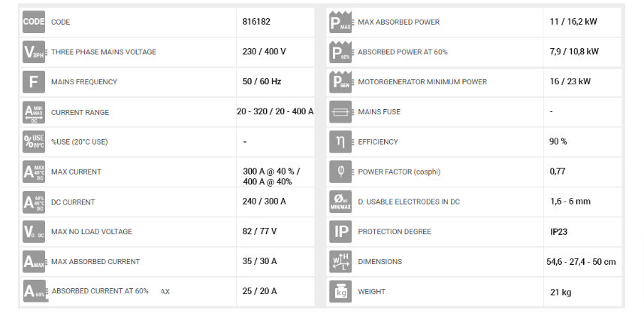
Task: Click the IP23 protection value
Action: point(561,232)
